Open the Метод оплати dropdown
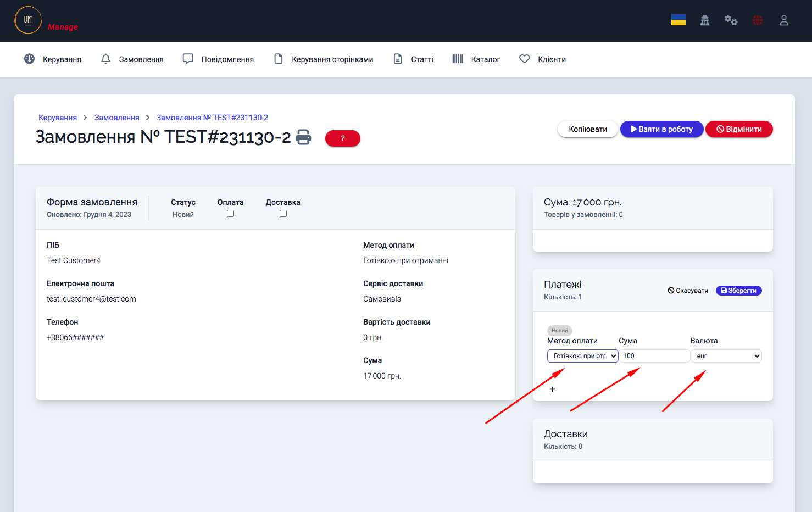The image size is (812, 512). (583, 356)
